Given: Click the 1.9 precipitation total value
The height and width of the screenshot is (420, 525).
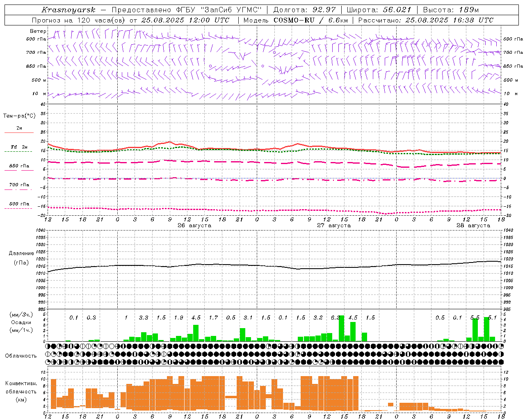Looking at the screenshot, I should [x=178, y=317].
